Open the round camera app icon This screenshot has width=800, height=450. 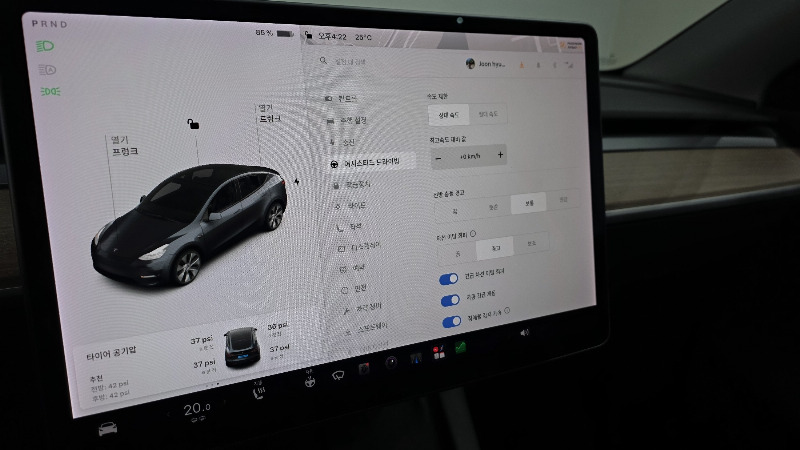tap(391, 363)
